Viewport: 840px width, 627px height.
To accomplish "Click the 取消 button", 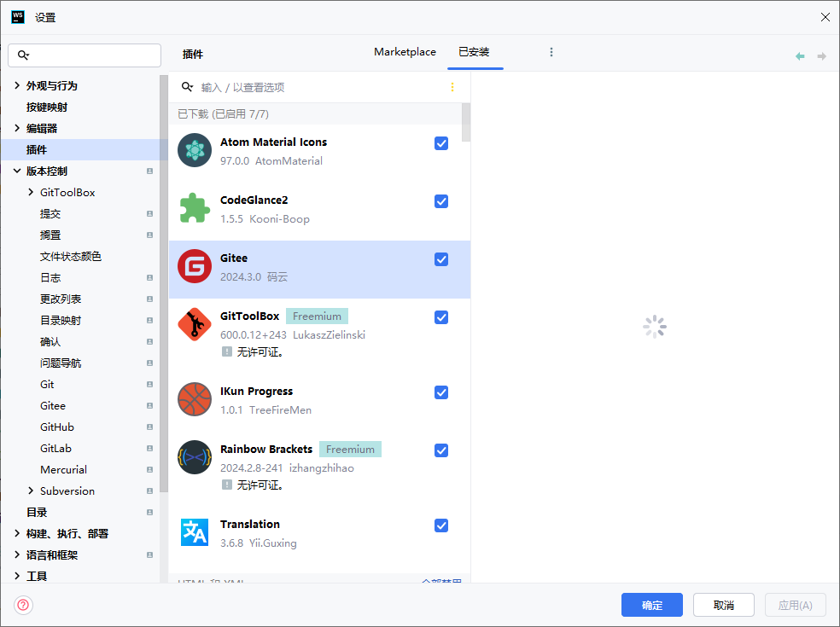I will point(724,605).
